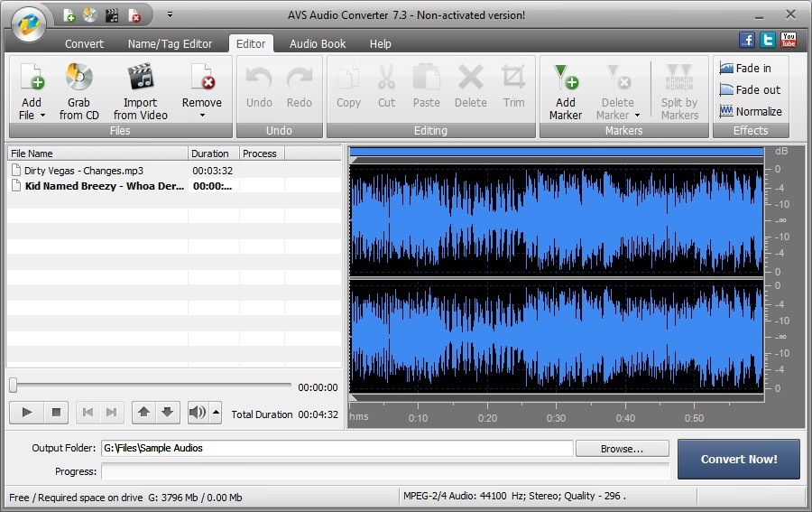This screenshot has width=812, height=512.
Task: Click Grab from CD
Action: click(78, 92)
